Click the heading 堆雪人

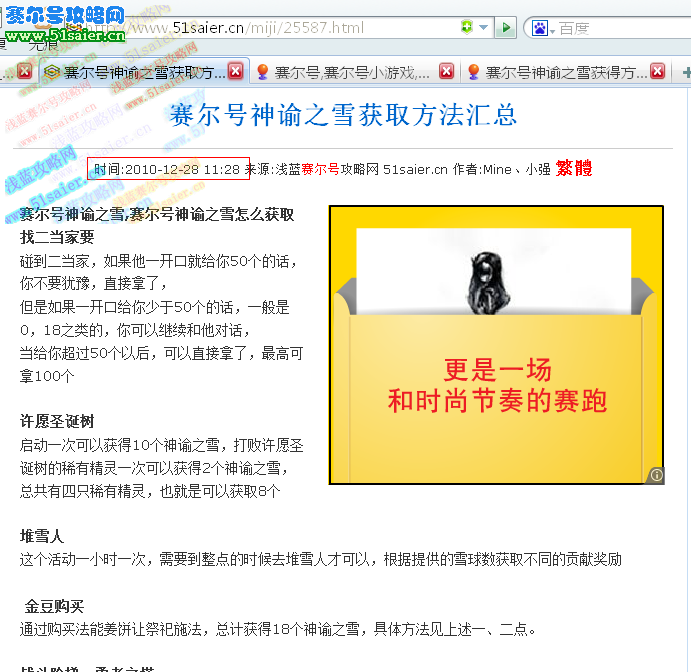pos(42,536)
